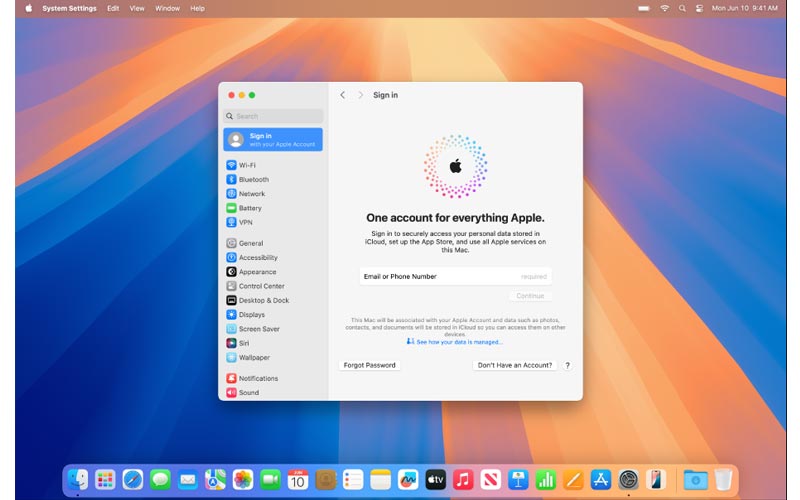Click the sidebar Search field
The height and width of the screenshot is (500, 800).
pos(273,116)
